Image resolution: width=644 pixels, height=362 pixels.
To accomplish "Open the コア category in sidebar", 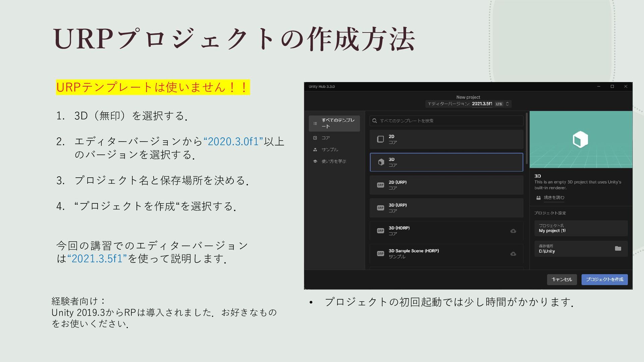I will (325, 138).
